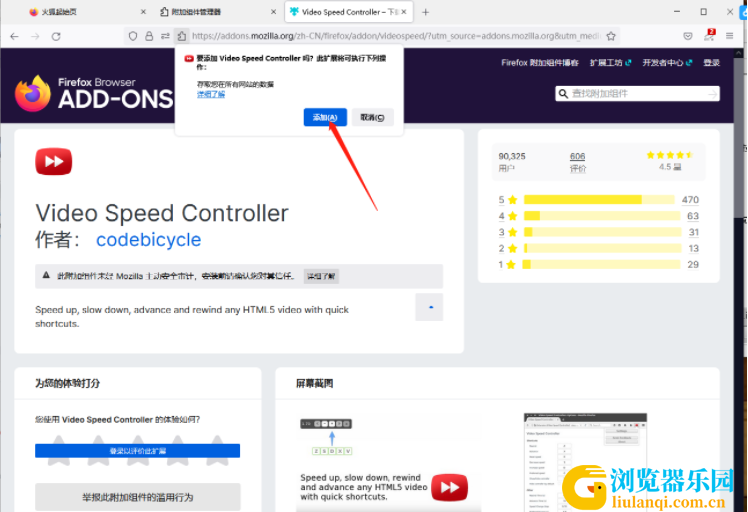Open Extension Workshop link

(610, 63)
